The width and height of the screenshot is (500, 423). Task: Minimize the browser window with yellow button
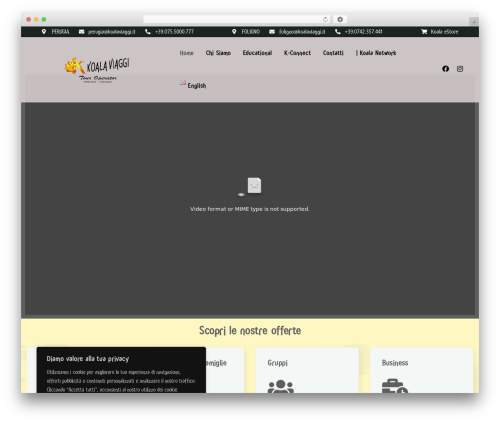(36, 19)
